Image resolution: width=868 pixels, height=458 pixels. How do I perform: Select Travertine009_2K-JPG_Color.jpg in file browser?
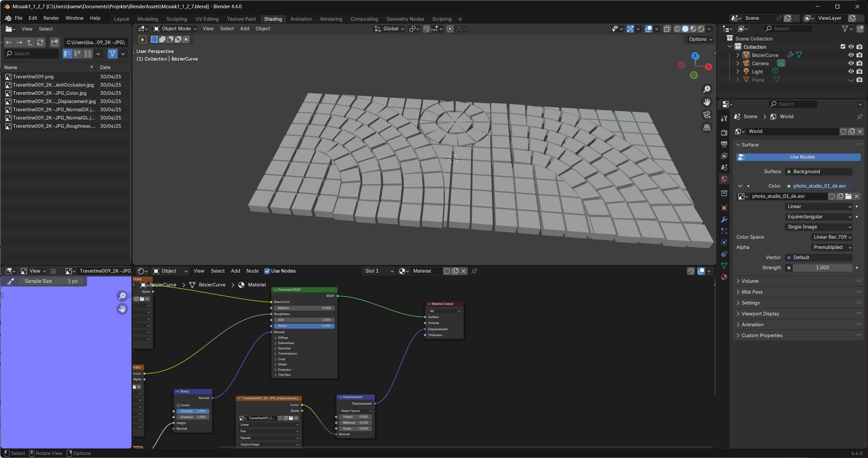[x=49, y=93]
